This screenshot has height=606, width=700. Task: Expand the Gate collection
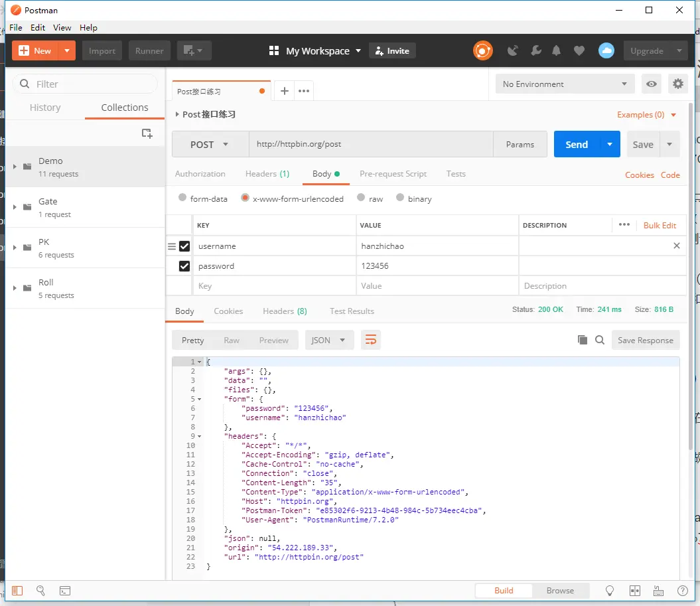[15, 207]
